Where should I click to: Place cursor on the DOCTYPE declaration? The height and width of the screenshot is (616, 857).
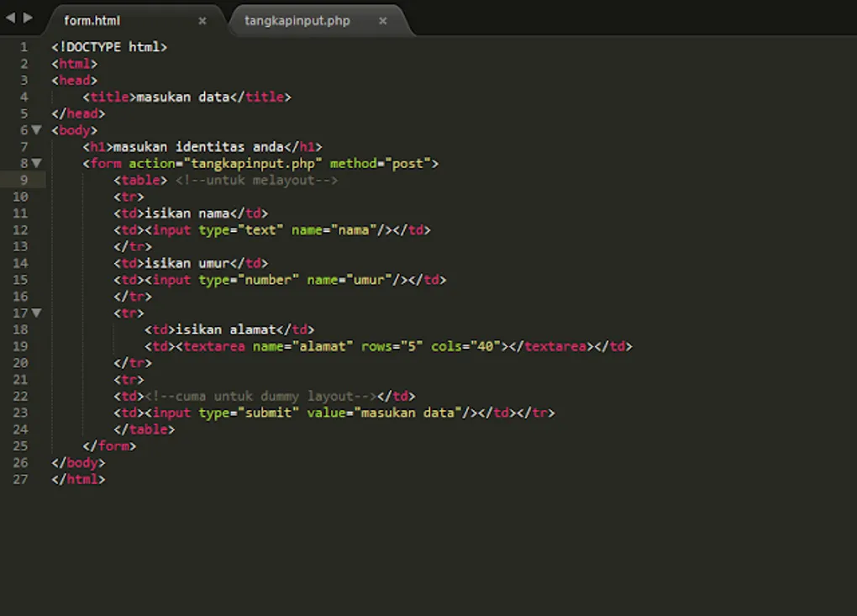coord(109,47)
